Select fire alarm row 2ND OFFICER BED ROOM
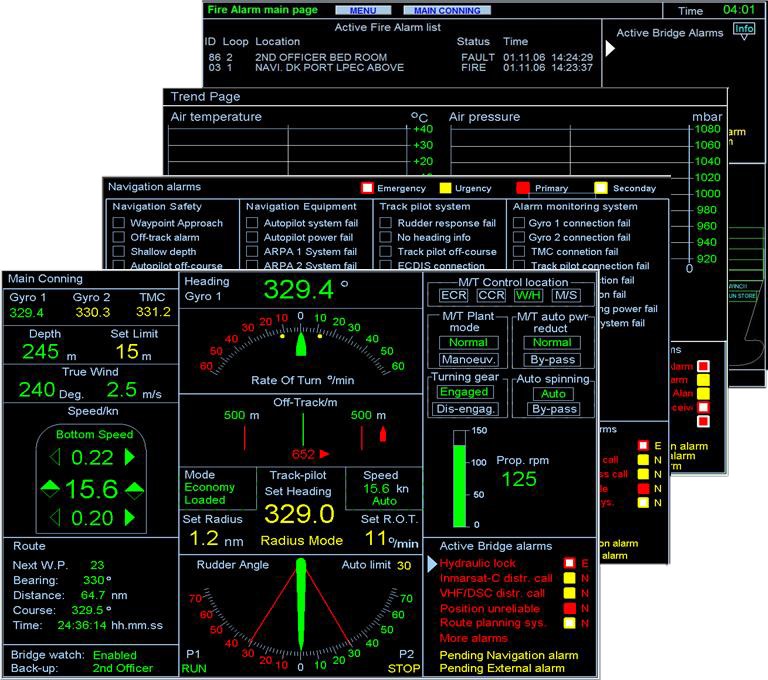Viewport: 768px width, 680px height. 399,57
